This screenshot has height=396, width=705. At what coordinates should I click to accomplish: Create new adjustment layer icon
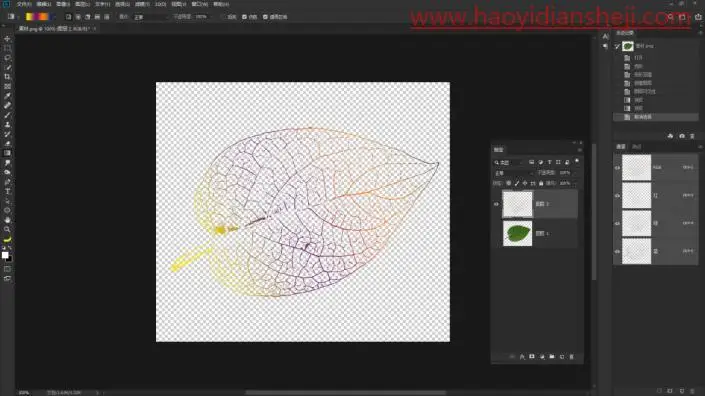point(542,356)
